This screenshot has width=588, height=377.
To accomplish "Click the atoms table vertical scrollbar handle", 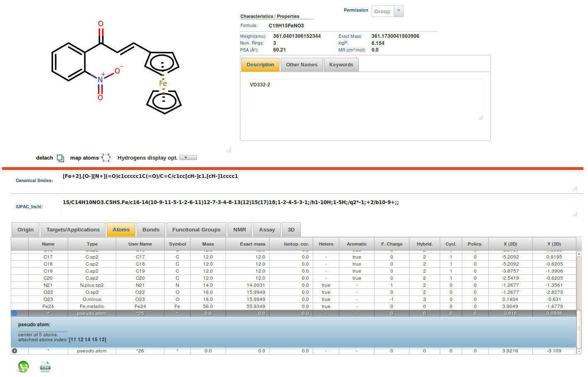I will pyautogui.click(x=579, y=328).
